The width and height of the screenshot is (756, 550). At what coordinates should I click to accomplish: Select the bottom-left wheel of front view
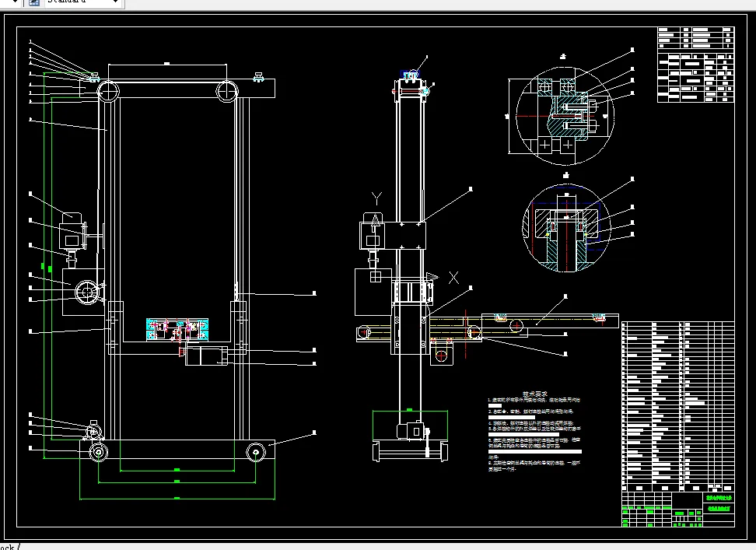pyautogui.click(x=98, y=452)
